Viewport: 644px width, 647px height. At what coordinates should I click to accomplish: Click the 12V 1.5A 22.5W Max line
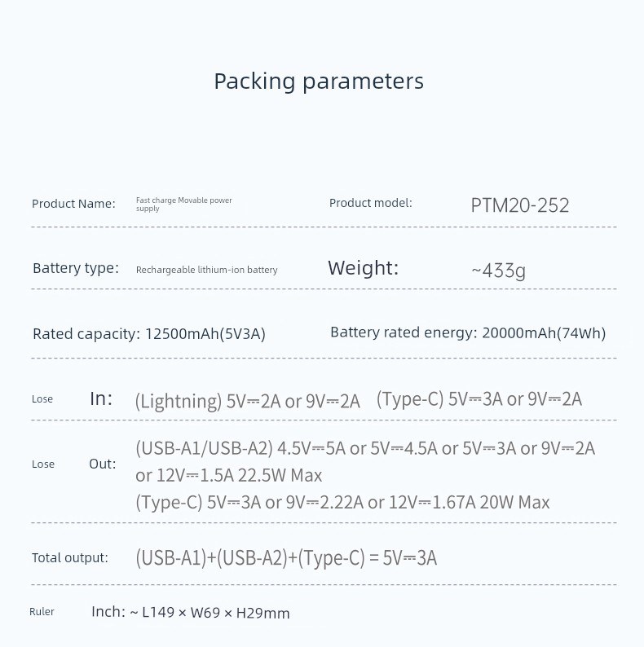(229, 475)
